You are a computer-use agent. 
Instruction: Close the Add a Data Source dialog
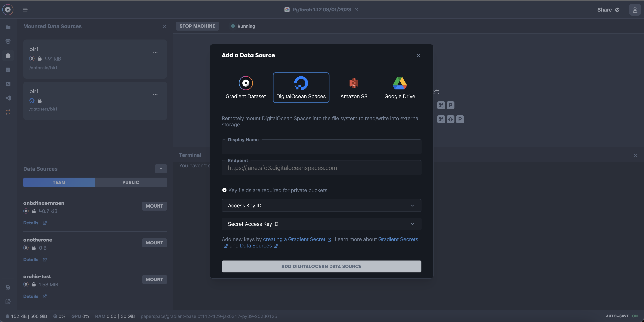(418, 56)
